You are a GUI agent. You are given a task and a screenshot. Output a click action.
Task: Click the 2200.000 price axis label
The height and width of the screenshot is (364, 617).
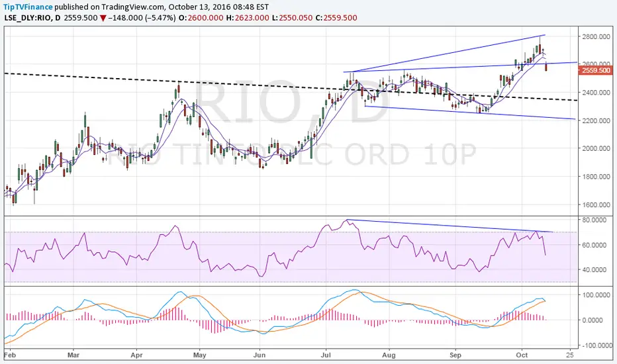click(x=596, y=120)
